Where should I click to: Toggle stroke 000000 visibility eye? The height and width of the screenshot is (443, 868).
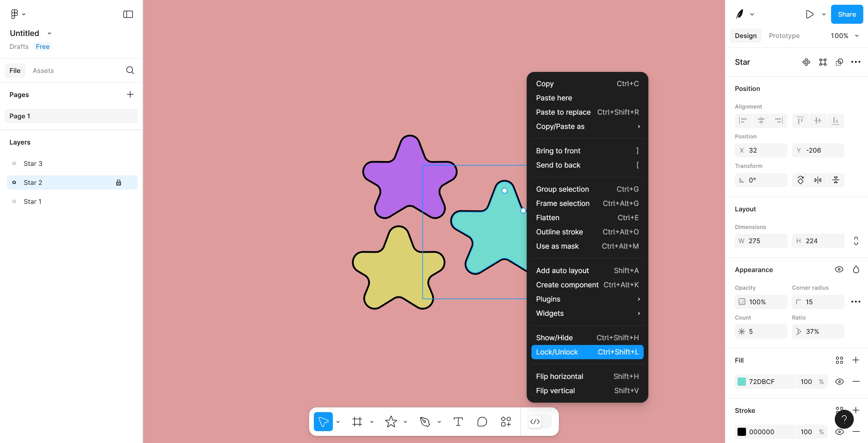840,432
